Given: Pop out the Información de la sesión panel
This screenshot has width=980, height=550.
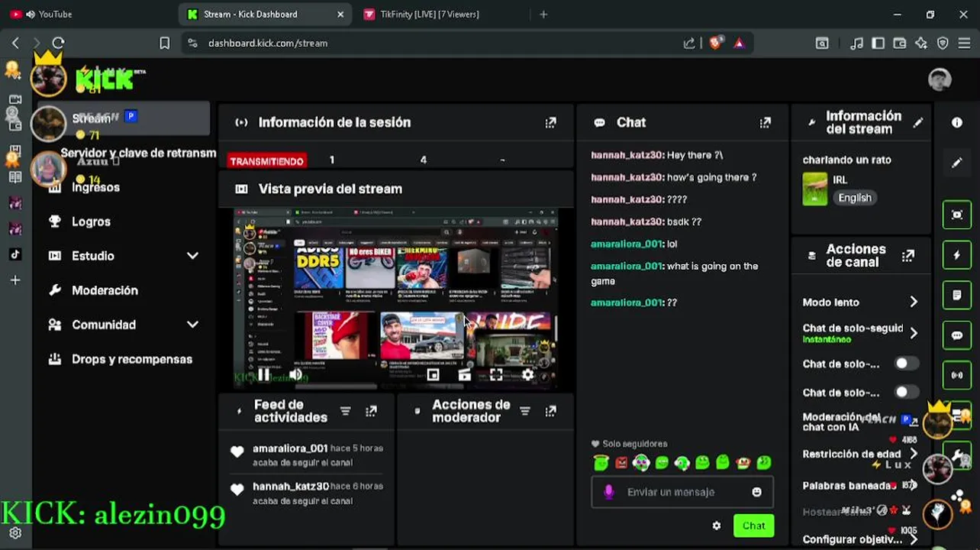Looking at the screenshot, I should point(550,122).
